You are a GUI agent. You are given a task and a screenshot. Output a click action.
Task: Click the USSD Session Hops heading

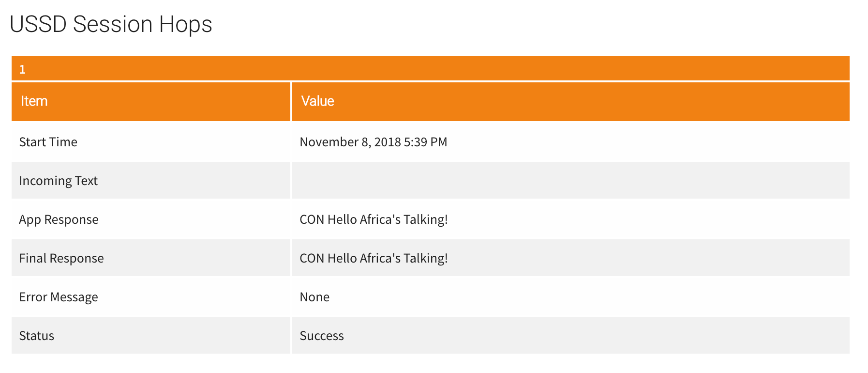111,24
